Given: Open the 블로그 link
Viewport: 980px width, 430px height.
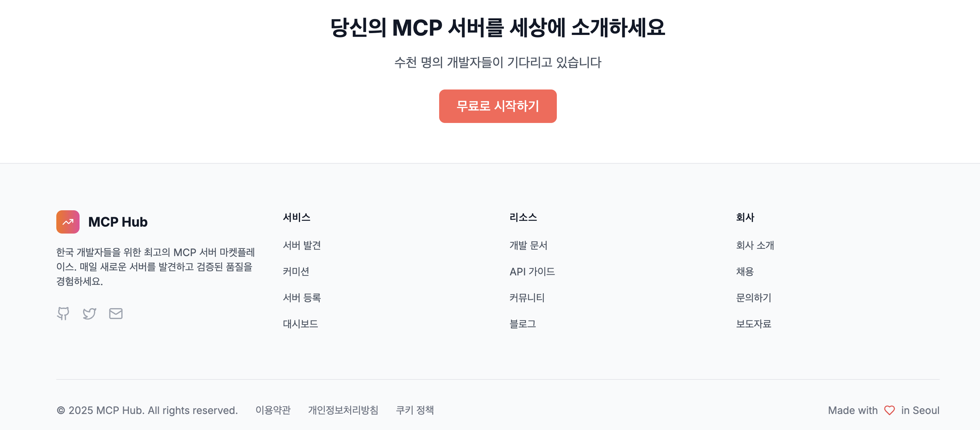Looking at the screenshot, I should [x=523, y=324].
